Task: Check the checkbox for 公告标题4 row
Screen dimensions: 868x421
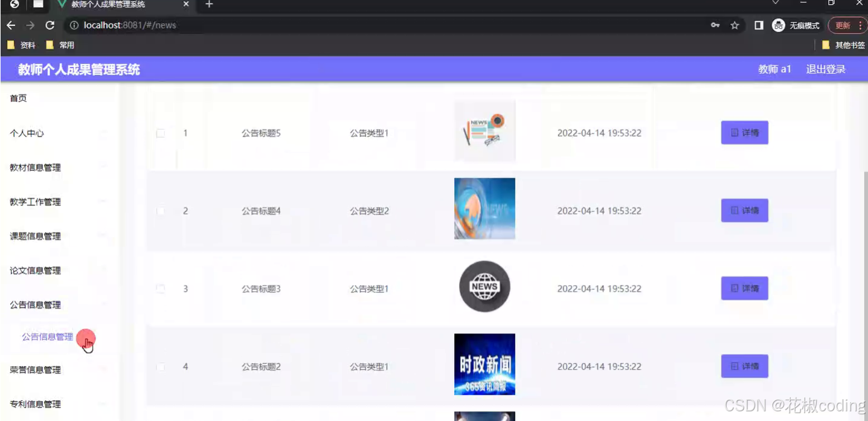Action: click(161, 211)
